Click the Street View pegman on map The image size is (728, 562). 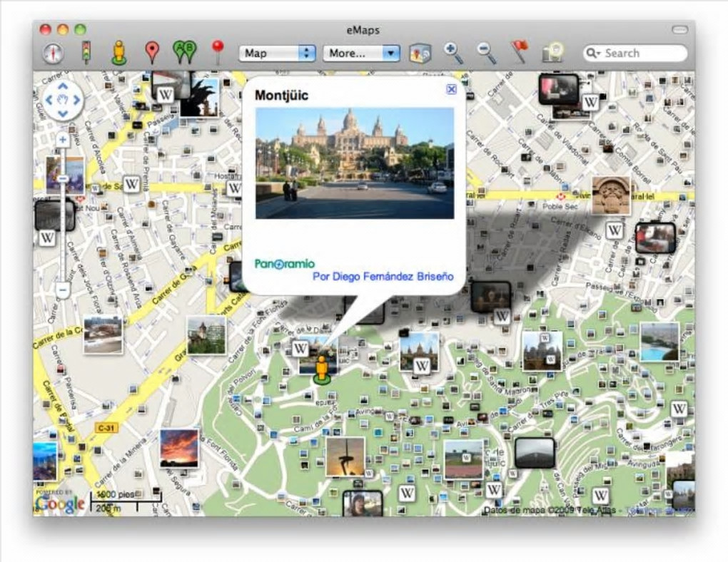[321, 370]
